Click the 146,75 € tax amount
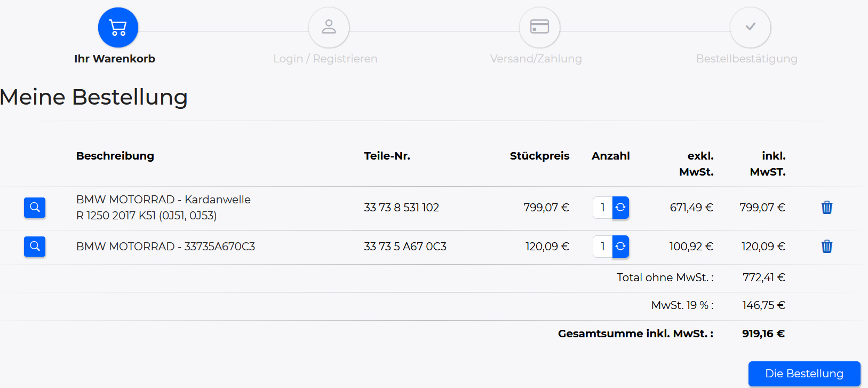The width and height of the screenshot is (868, 388). point(764,305)
